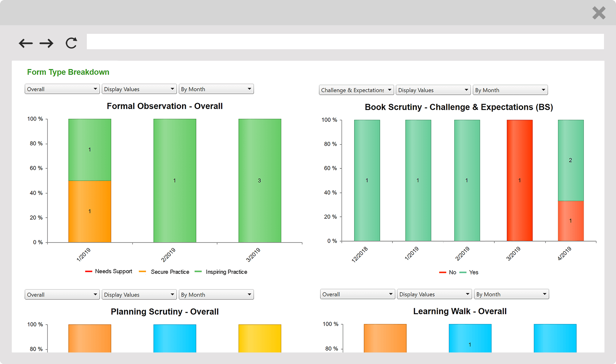Select the Formal Observation 3/2019 bar

pyautogui.click(x=260, y=181)
